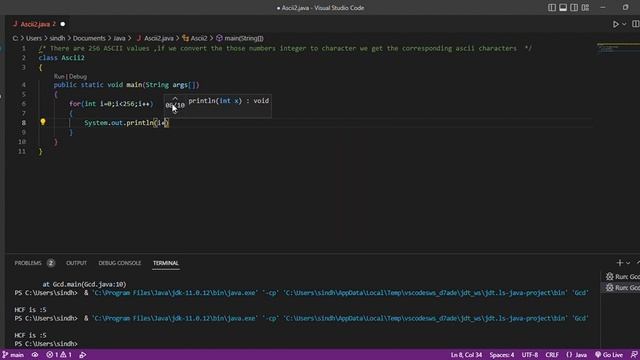Click the Debug CodeLens above main

pyautogui.click(x=78, y=76)
